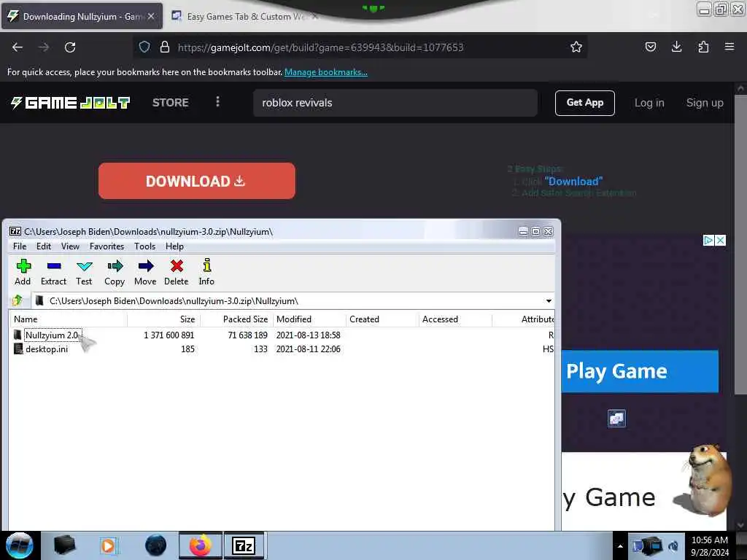Focus the Game Jolt search field
Viewport: 747px width, 560px height.
tap(395, 103)
